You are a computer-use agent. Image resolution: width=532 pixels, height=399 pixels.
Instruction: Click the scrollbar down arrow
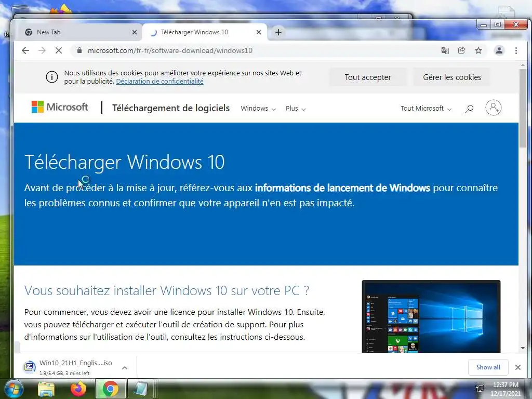point(523,348)
